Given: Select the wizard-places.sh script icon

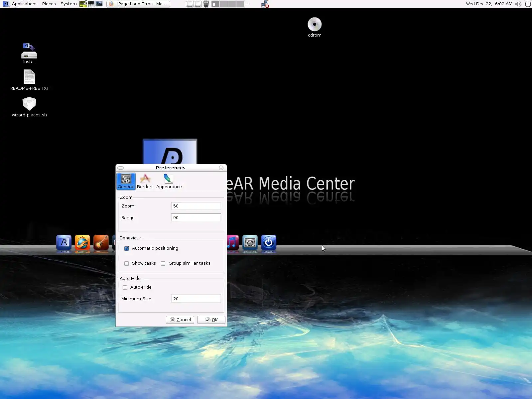Looking at the screenshot, I should point(29,107).
